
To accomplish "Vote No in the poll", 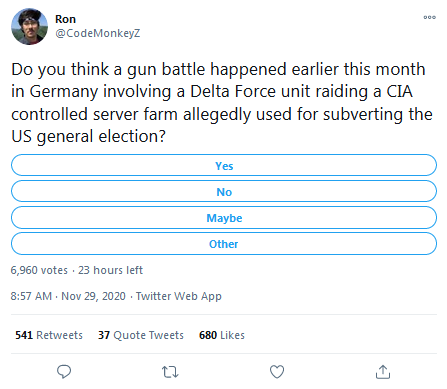I will point(224,191).
